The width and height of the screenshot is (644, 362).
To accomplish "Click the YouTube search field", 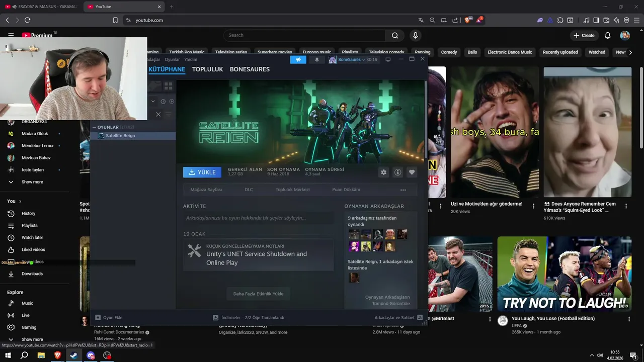I will click(x=304, y=35).
